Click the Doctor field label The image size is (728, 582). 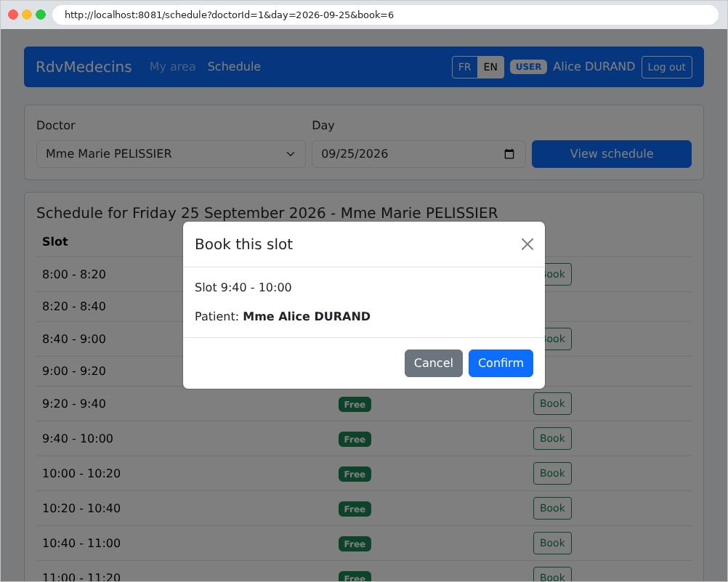56,126
